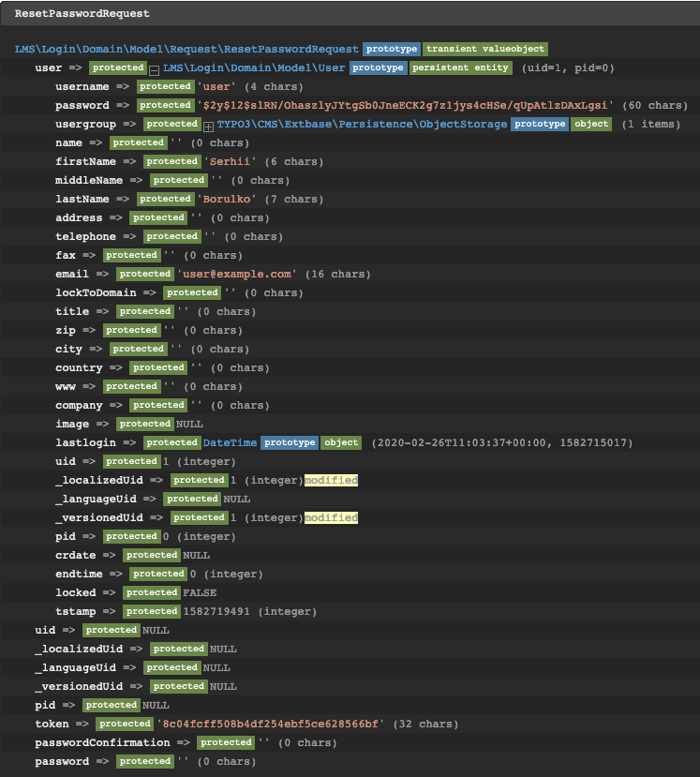Click the 'token' property name
Screen dimensions: 700x777
52,724
